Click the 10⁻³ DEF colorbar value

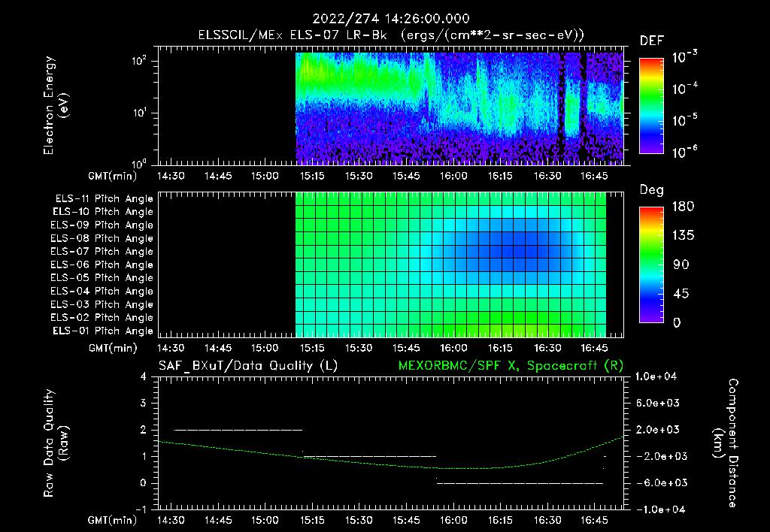684,57
